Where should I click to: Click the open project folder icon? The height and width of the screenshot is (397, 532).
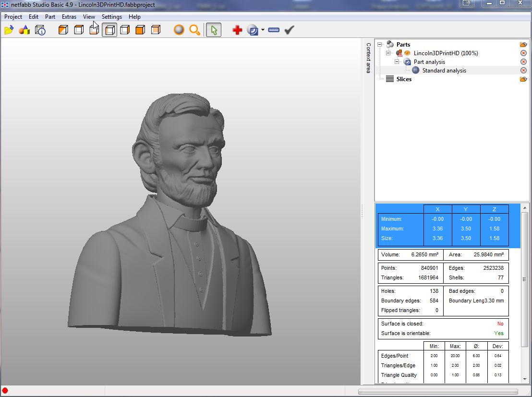pyautogui.click(x=9, y=30)
